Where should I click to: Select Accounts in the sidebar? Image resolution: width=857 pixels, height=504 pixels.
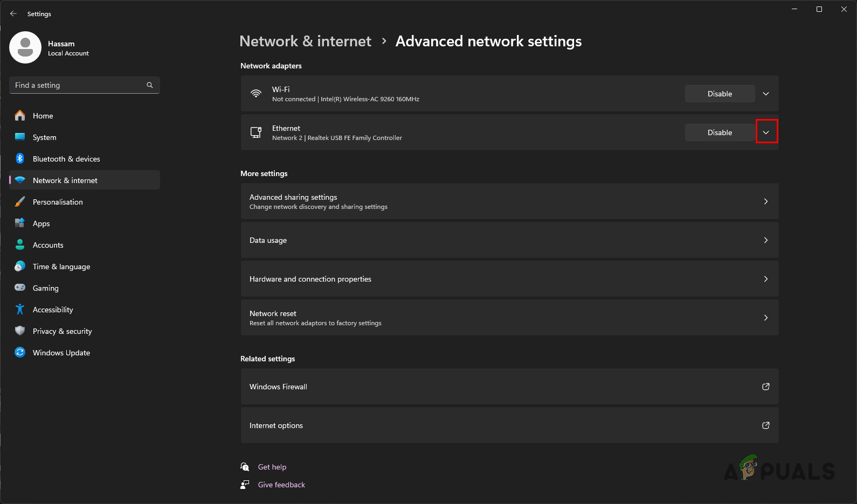click(48, 244)
